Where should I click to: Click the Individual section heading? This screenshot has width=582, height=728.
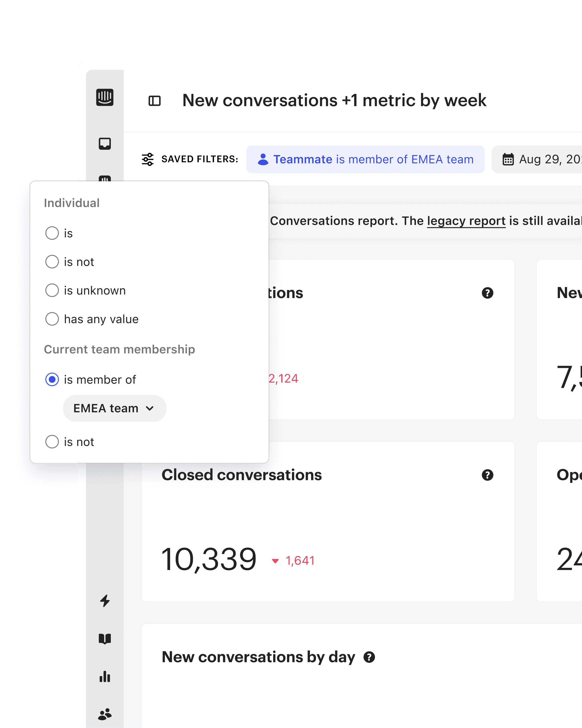point(72,203)
